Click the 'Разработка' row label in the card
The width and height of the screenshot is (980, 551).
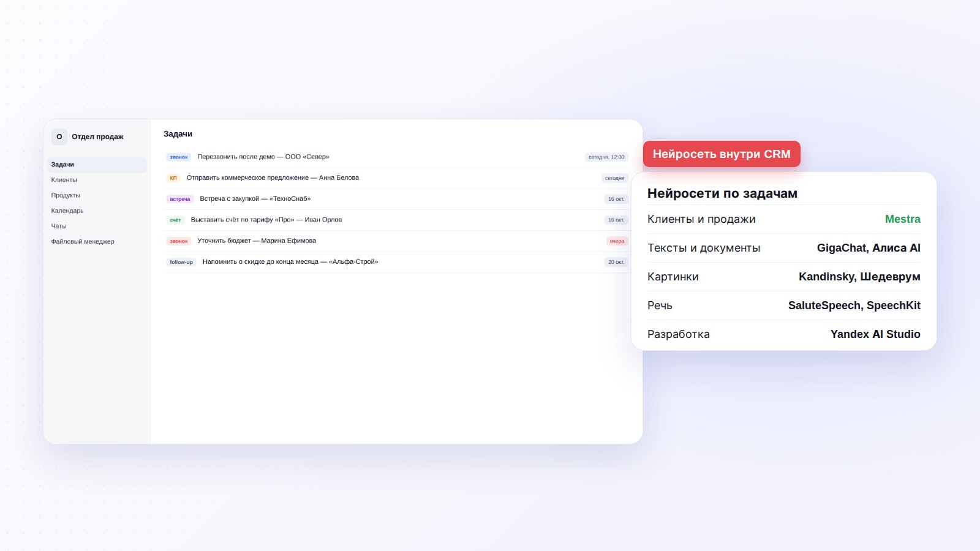pos(679,334)
